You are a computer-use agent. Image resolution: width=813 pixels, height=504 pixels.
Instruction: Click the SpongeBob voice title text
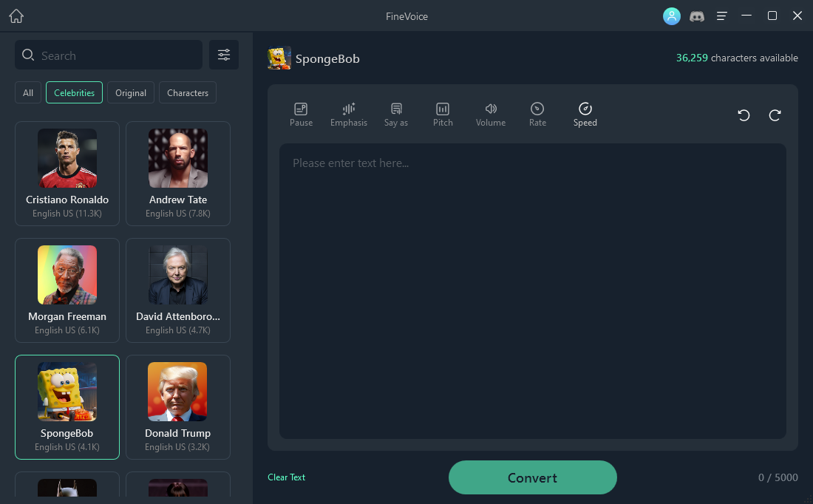(327, 58)
